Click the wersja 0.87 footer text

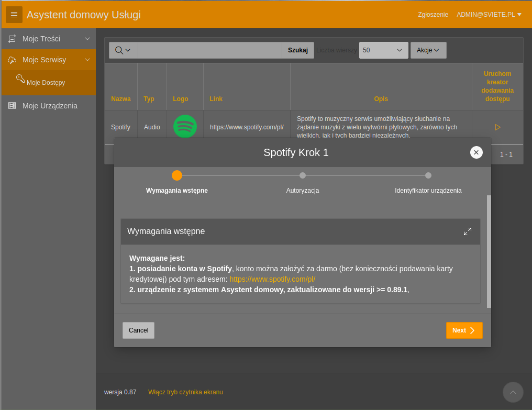pyautogui.click(x=120, y=392)
